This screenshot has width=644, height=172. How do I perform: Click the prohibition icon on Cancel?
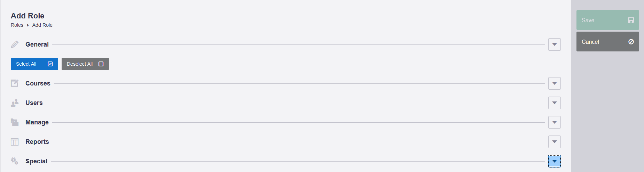[x=631, y=42]
